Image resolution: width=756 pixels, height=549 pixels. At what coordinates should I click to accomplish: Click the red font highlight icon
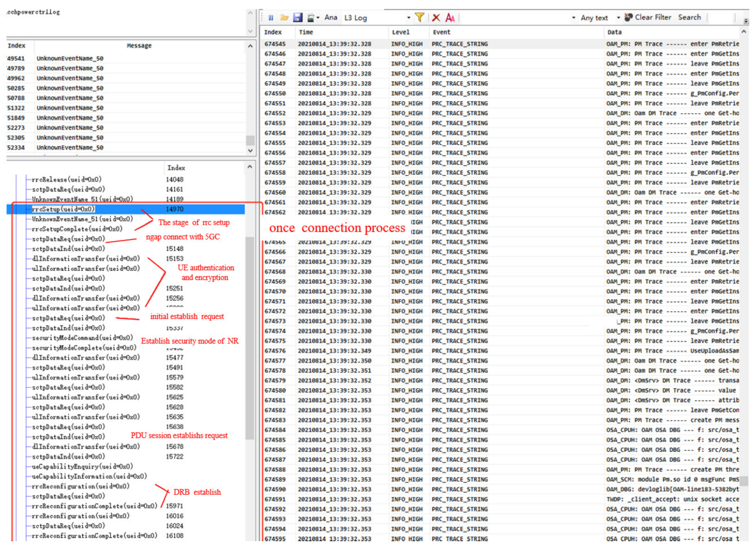pyautogui.click(x=450, y=18)
